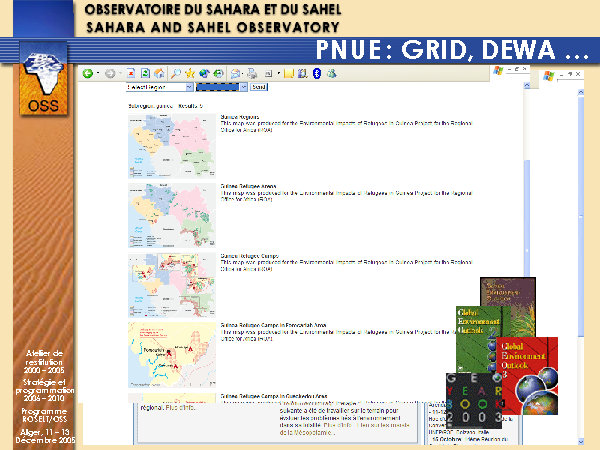Stop loading with the red X page icon

click(x=131, y=73)
